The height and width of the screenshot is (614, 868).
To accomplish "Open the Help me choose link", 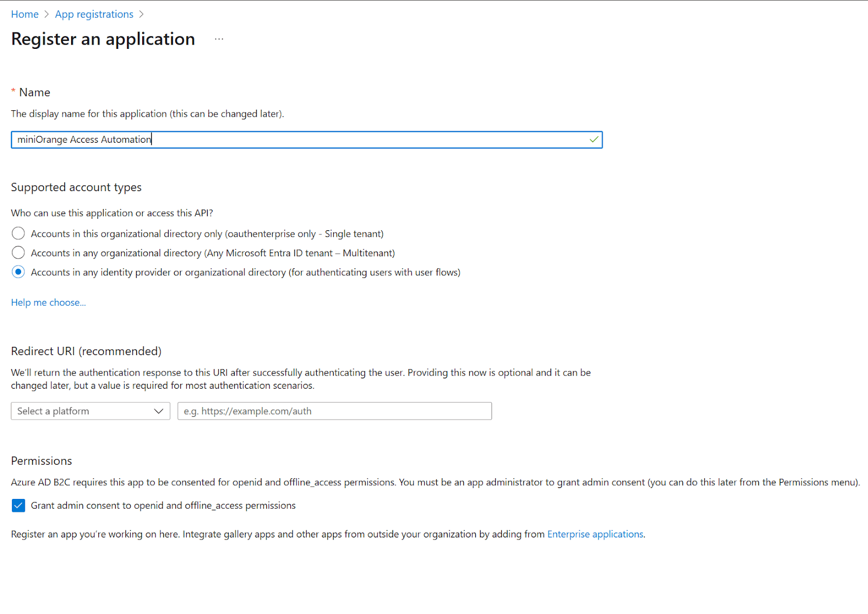I will click(x=48, y=302).
